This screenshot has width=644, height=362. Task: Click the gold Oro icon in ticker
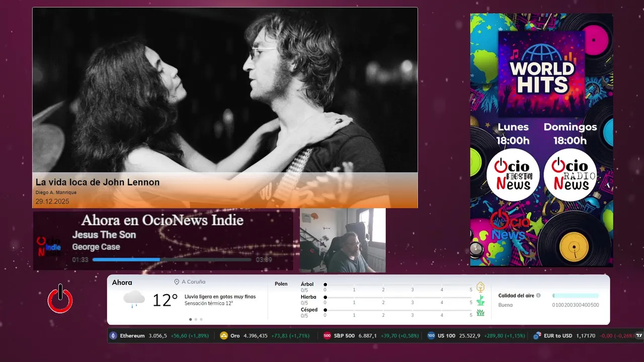224,336
